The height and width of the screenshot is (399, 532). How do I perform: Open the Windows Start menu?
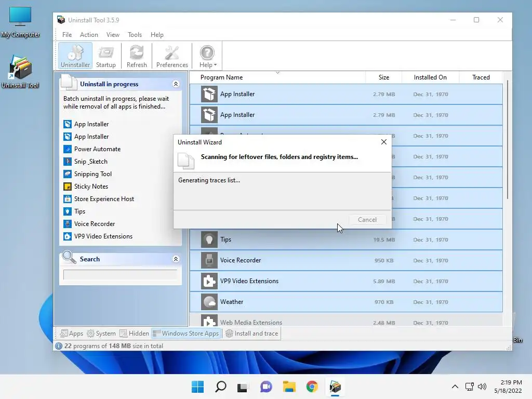tap(197, 387)
